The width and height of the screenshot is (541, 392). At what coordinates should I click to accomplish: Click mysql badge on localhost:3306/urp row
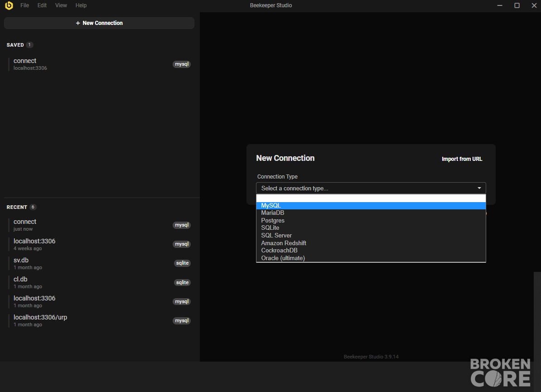pos(182,320)
